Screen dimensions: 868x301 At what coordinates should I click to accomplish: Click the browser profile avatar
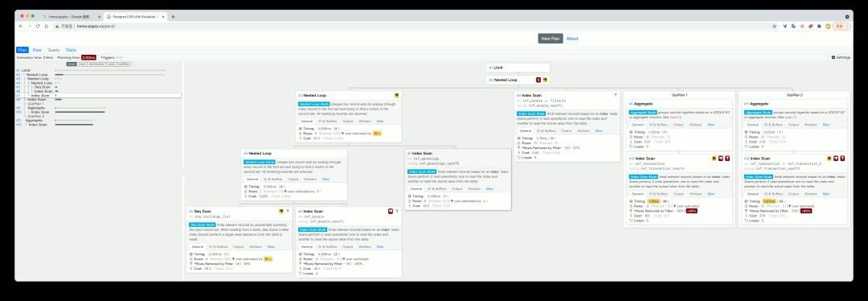coord(828,26)
